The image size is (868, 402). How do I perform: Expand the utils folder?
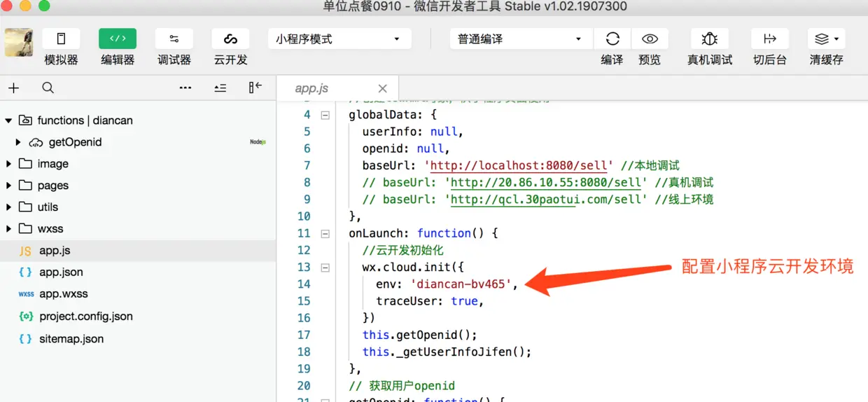[x=8, y=207]
